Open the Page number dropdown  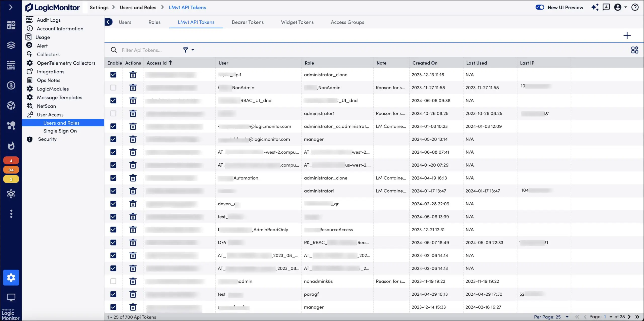pyautogui.click(x=608, y=317)
